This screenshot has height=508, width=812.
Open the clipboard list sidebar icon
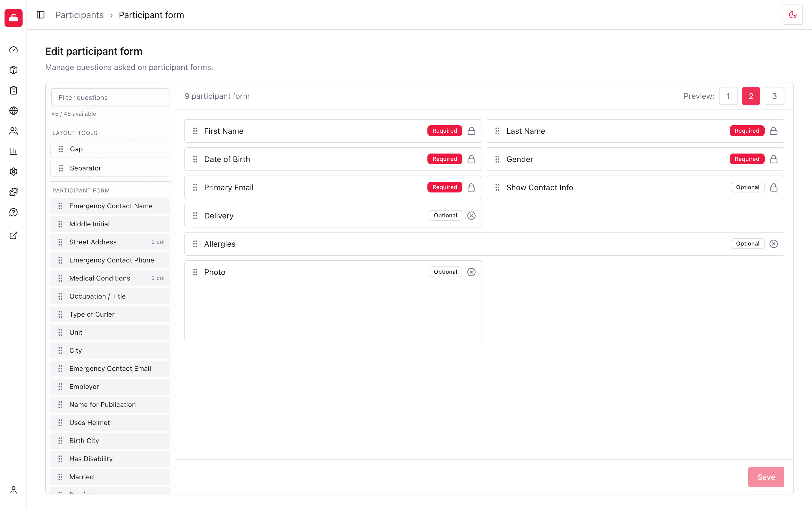point(14,90)
